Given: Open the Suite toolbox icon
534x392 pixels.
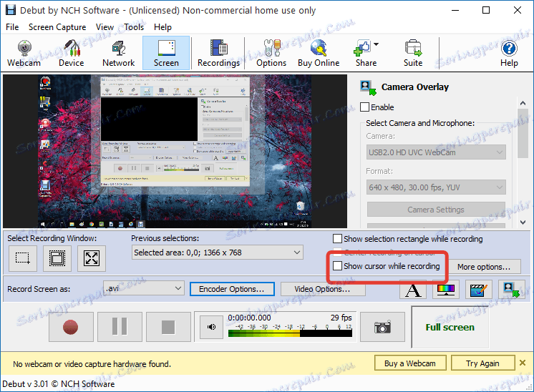Looking at the screenshot, I should point(413,53).
